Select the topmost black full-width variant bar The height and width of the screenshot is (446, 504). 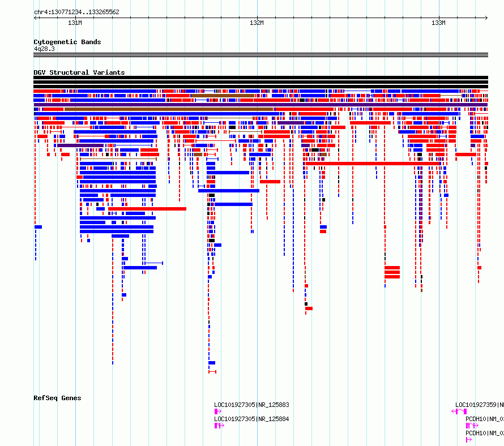260,78
